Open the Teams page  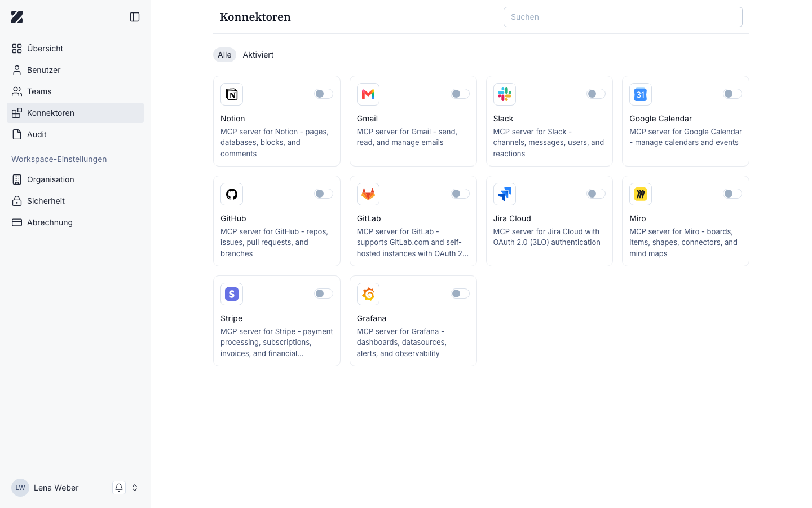click(x=75, y=91)
